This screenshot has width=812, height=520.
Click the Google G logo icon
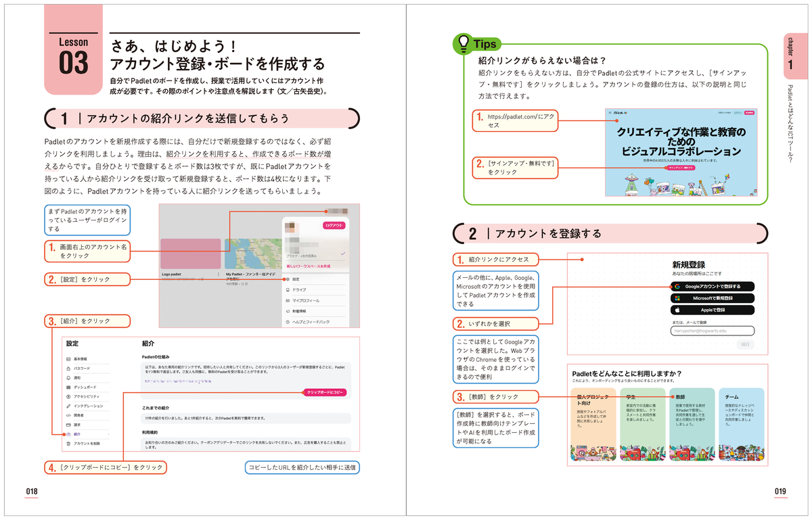(x=677, y=286)
